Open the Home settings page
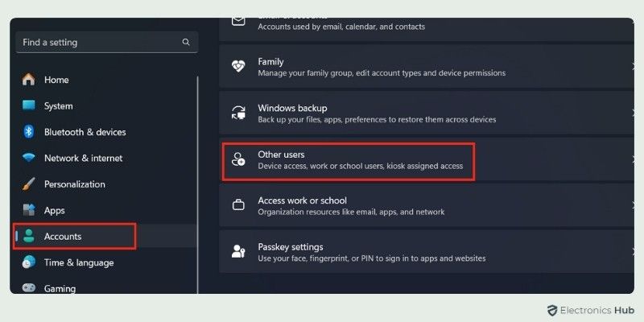 click(x=106, y=79)
